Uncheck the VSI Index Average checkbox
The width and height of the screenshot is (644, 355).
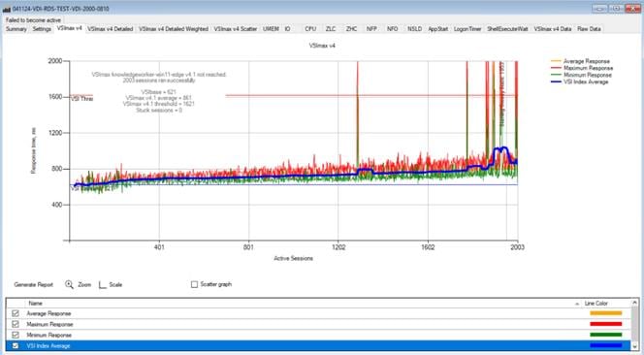pyautogui.click(x=16, y=346)
